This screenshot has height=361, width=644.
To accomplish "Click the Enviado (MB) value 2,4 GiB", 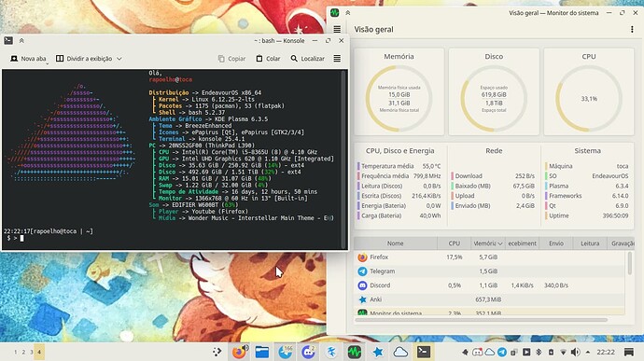I will [525, 206].
